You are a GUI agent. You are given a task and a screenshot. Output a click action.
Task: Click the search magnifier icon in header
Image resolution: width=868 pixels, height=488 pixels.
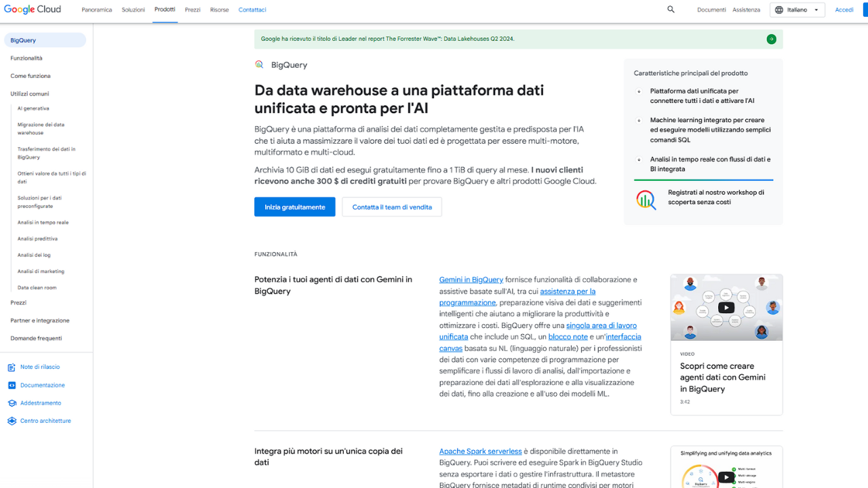(x=671, y=9)
